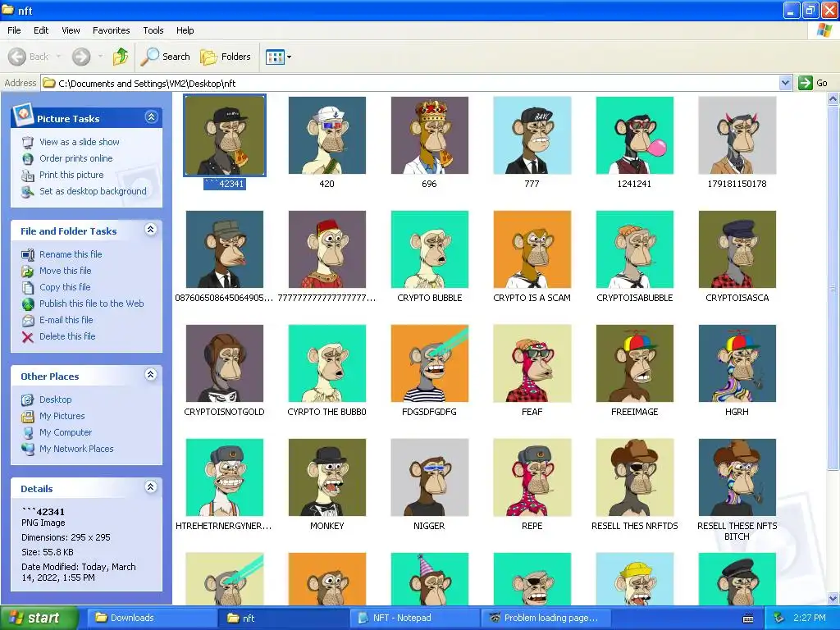Screen dimensions: 840x630
Task: Open the File menu
Action: (15, 30)
